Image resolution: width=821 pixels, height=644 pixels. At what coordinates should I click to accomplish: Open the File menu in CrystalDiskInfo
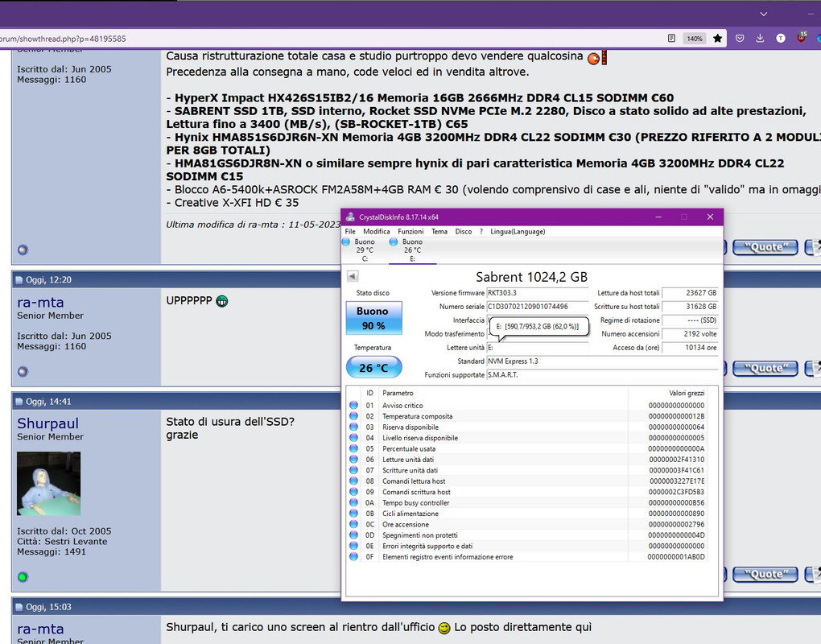pos(350,231)
